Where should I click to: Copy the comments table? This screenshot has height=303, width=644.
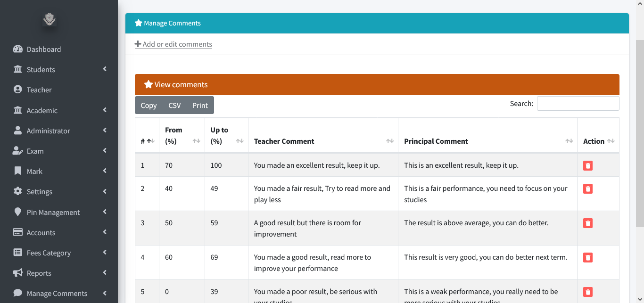tap(149, 105)
